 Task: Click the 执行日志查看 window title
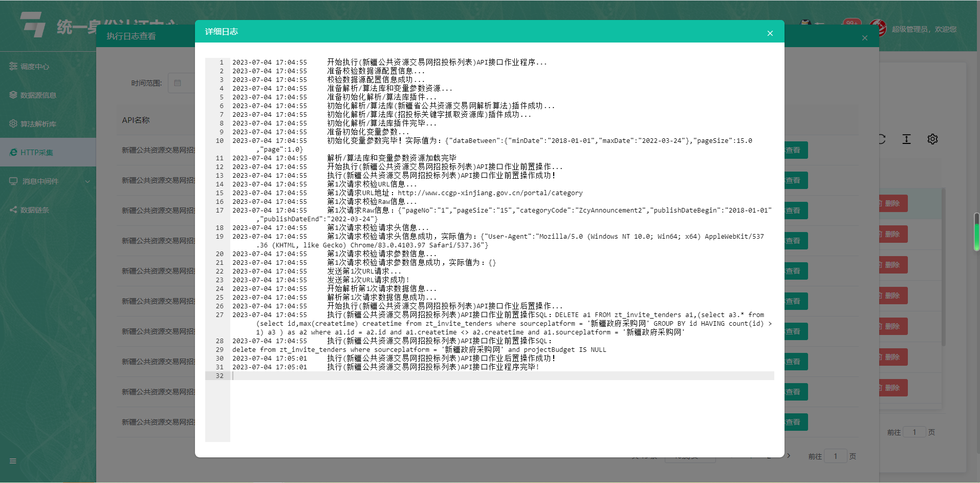point(131,36)
